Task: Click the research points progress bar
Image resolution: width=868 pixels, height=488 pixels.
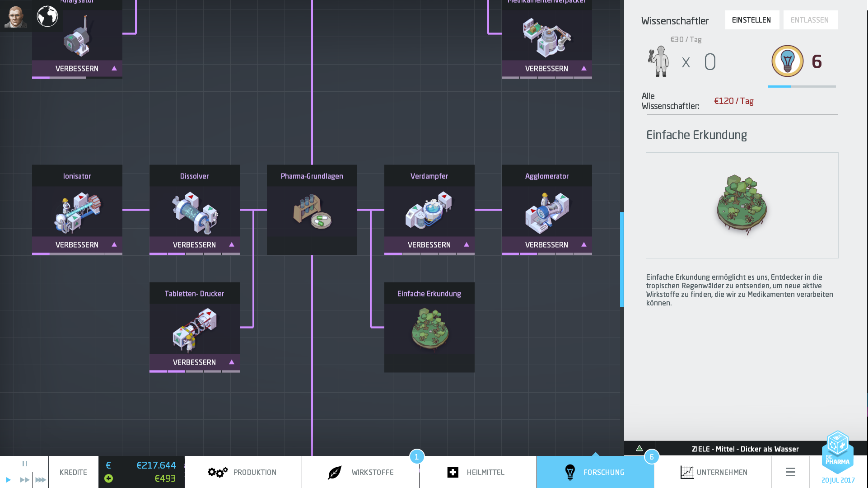Action: click(x=802, y=86)
